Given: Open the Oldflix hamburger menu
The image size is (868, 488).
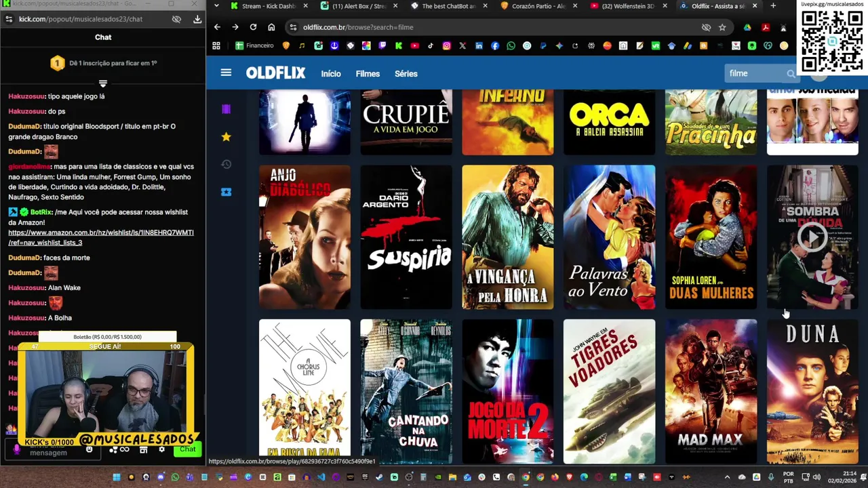Looking at the screenshot, I should click(x=226, y=73).
